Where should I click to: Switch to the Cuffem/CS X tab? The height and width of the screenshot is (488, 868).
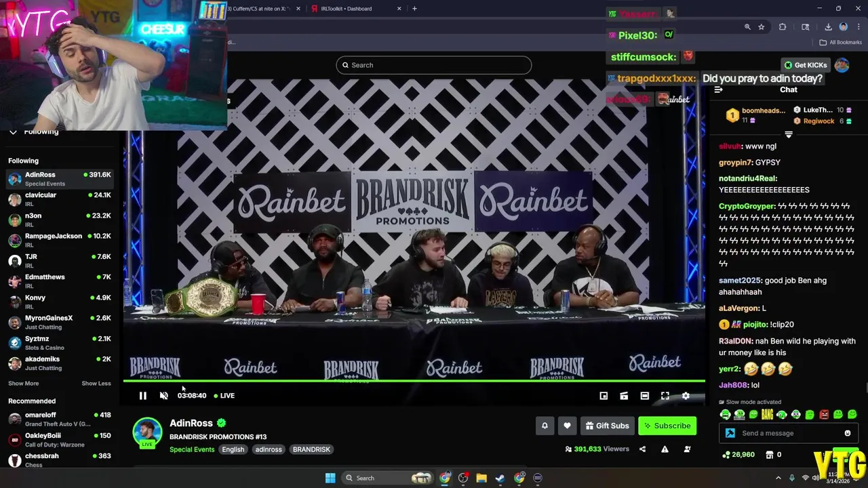click(x=263, y=9)
